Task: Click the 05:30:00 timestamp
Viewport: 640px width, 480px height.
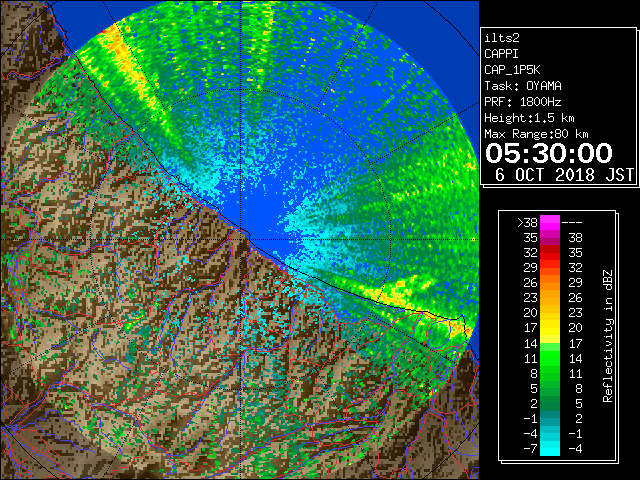Action: click(549, 153)
